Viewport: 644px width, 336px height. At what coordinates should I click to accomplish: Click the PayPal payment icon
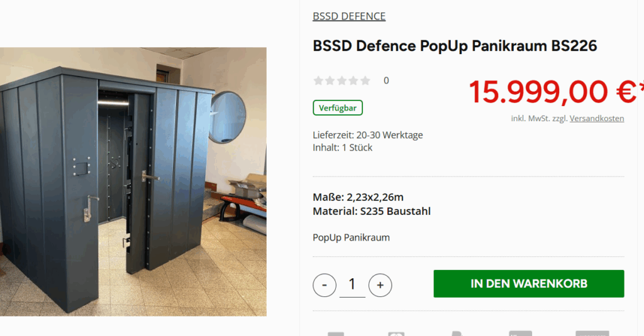pyautogui.click(x=457, y=333)
